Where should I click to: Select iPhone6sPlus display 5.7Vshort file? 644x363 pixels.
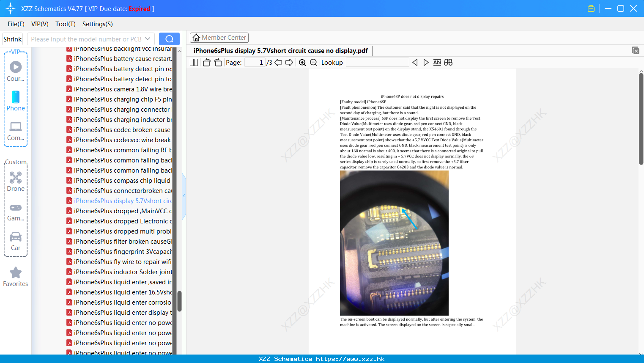tap(119, 201)
